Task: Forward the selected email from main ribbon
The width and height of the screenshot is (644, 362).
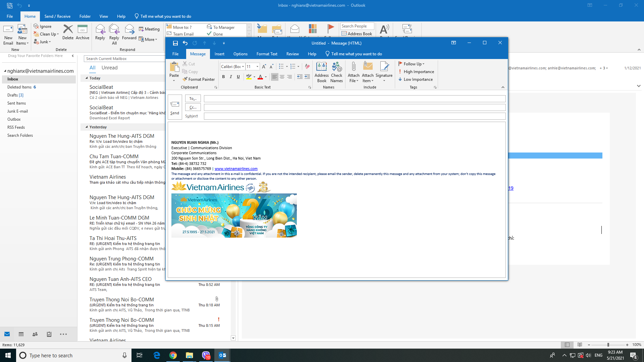Action: 129,32
